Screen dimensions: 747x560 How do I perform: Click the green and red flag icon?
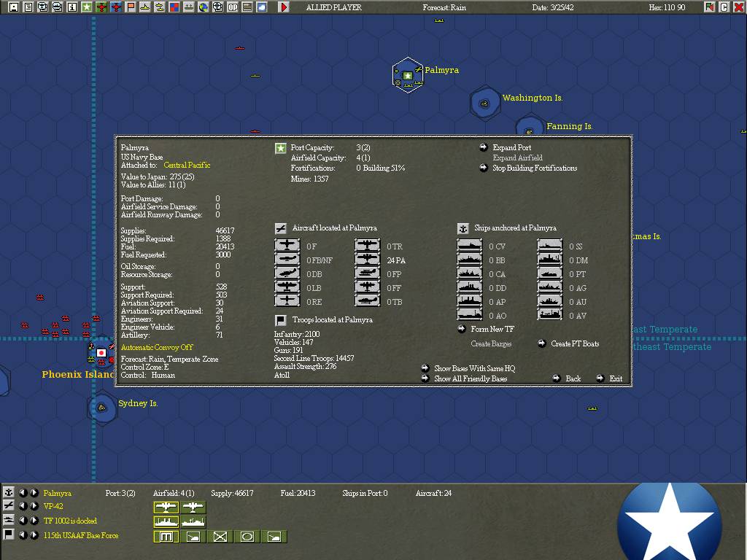coord(710,7)
